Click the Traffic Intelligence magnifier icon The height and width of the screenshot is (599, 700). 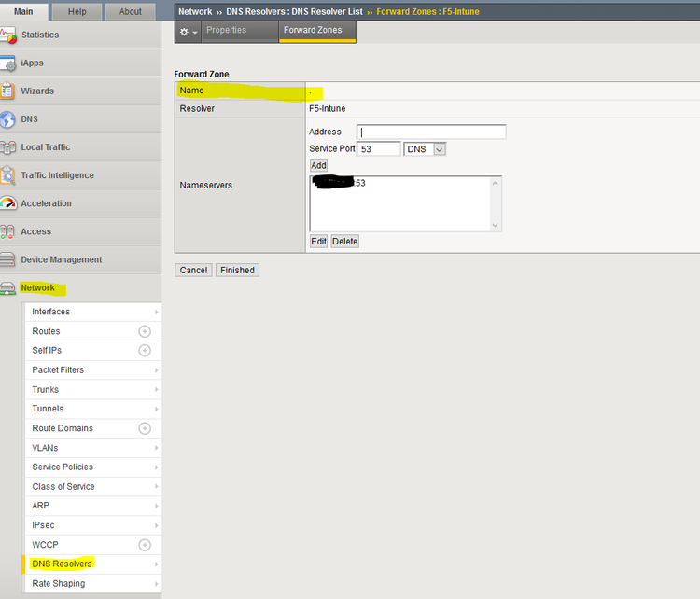[7, 175]
